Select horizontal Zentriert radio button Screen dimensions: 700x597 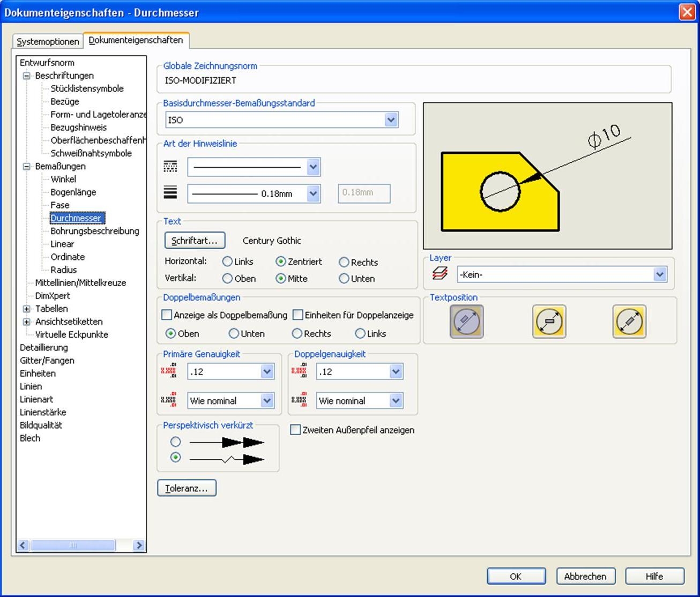pos(280,262)
